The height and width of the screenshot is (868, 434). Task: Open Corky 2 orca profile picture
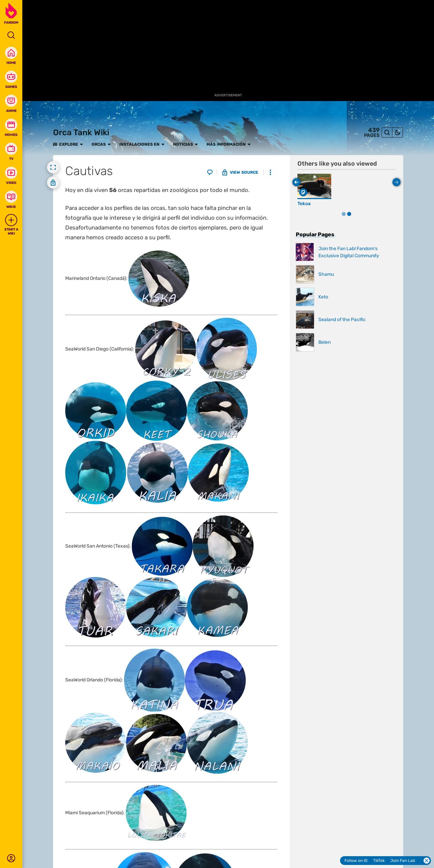(166, 349)
